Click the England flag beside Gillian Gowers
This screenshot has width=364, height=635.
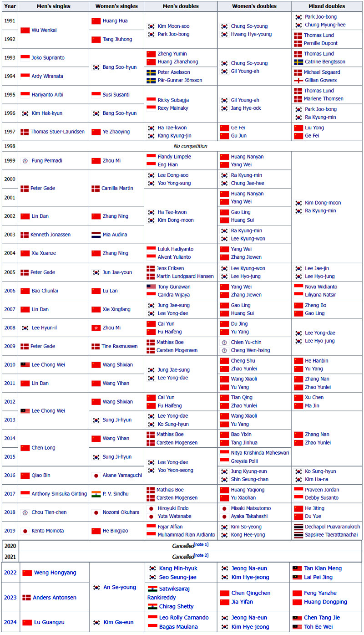(x=298, y=80)
